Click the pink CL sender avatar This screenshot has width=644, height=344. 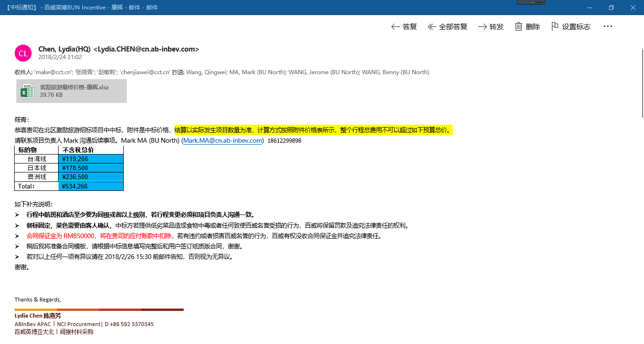click(x=23, y=53)
